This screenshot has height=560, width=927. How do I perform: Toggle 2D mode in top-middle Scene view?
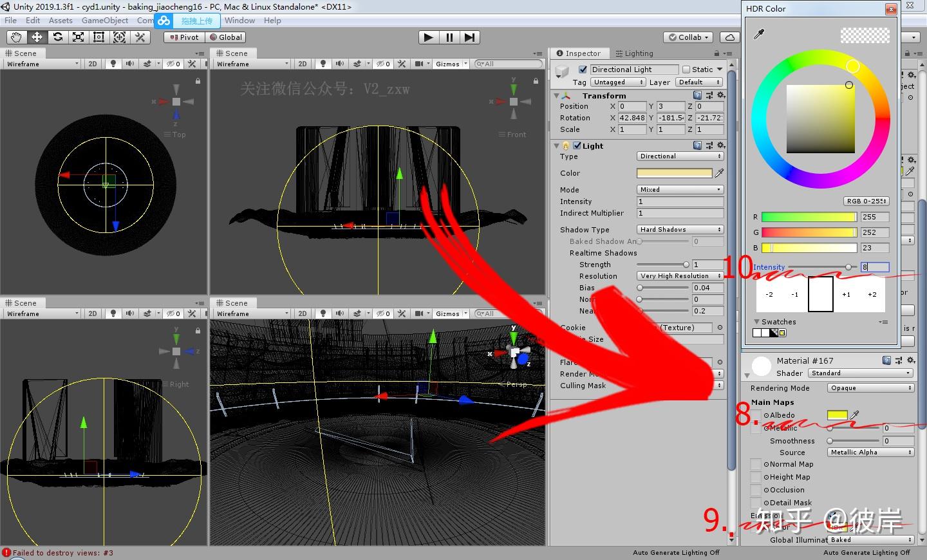pyautogui.click(x=303, y=64)
